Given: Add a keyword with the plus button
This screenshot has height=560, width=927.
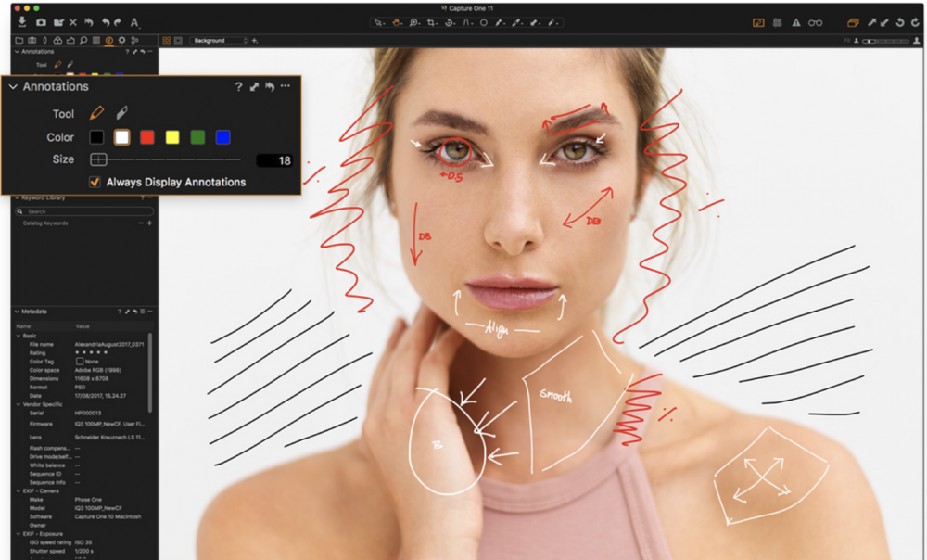Looking at the screenshot, I should click(149, 223).
